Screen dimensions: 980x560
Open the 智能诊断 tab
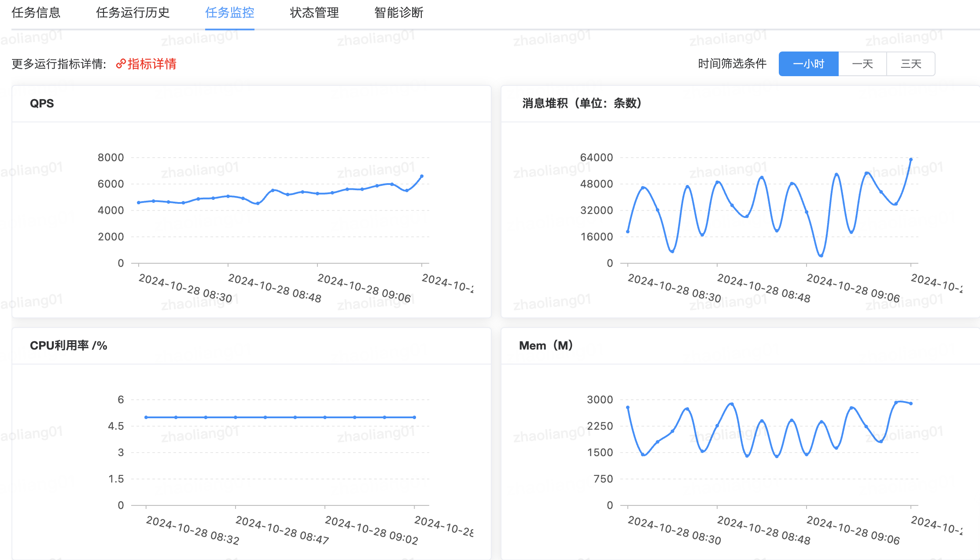(398, 13)
